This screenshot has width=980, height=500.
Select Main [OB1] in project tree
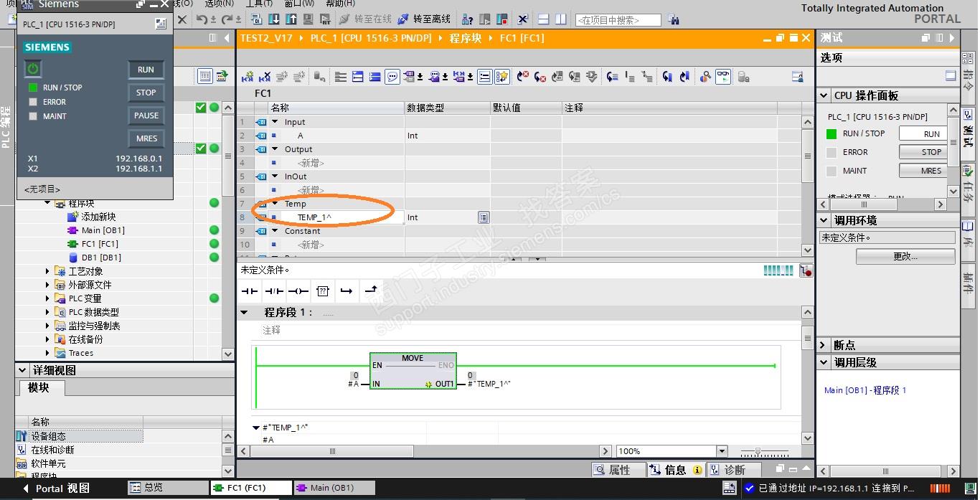[95, 230]
